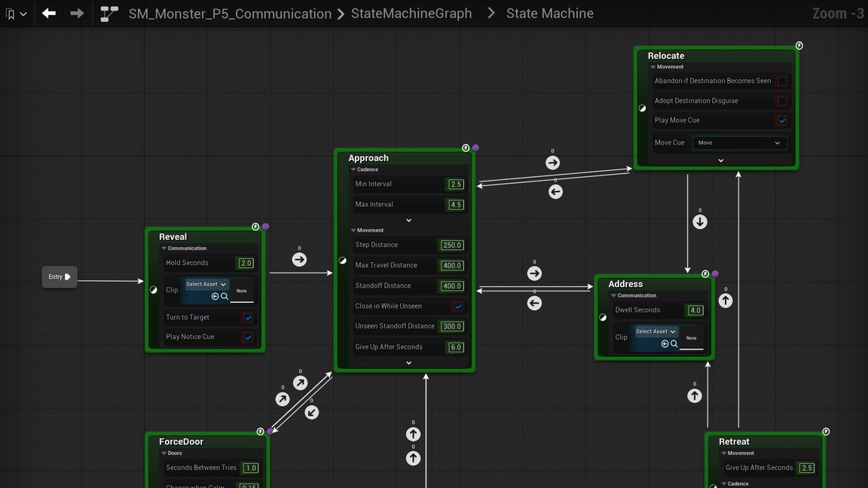This screenshot has width=868, height=488.
Task: Edit Min Interval value 2.5
Action: pos(456,185)
